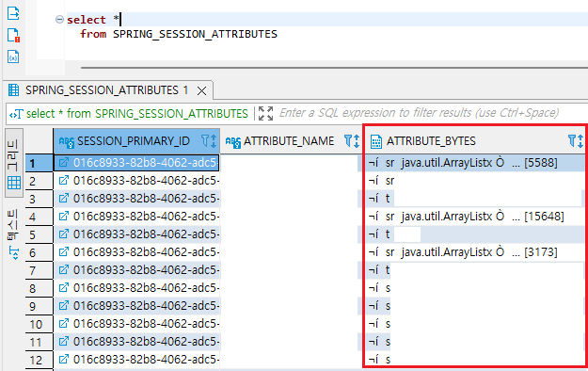588x371 pixels.
Task: Select the ATTRIBUTE_NAME column header
Action: pos(291,141)
